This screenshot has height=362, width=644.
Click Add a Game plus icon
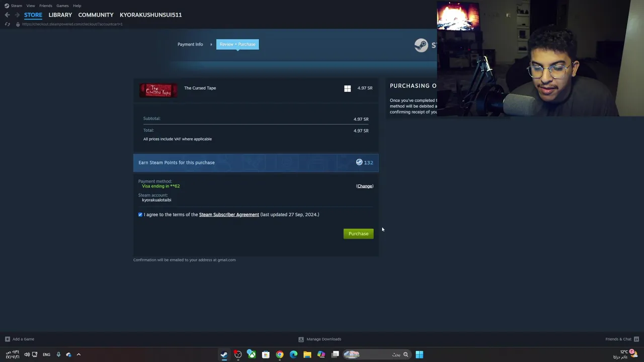coord(7,339)
